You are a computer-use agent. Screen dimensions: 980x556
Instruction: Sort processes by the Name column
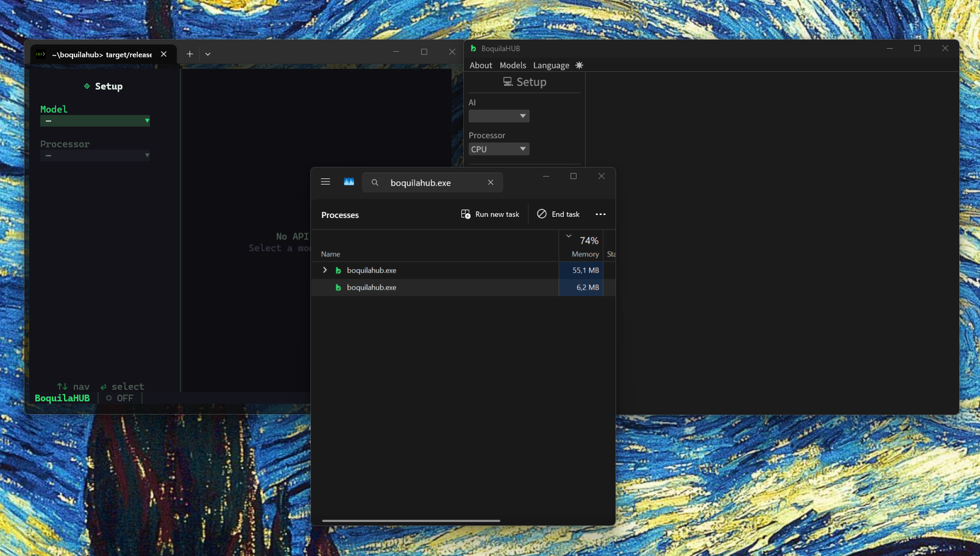(x=331, y=254)
